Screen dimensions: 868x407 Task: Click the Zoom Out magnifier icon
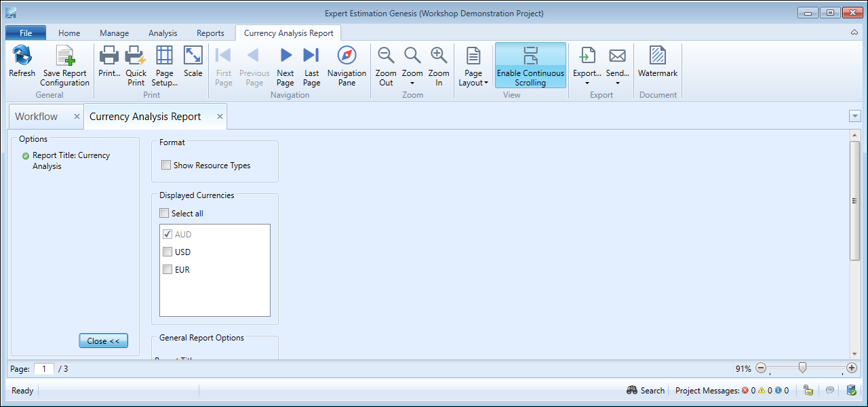(x=386, y=57)
